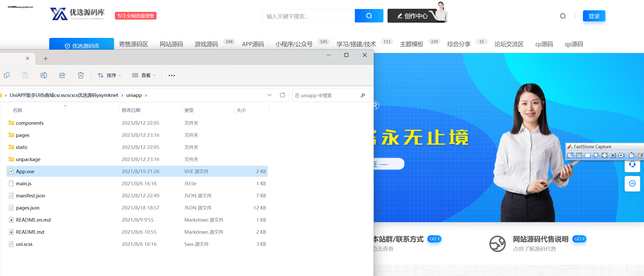Screen dimensions: 644x276
Task: Open the 寄售源码区 nav tab
Action: [133, 44]
